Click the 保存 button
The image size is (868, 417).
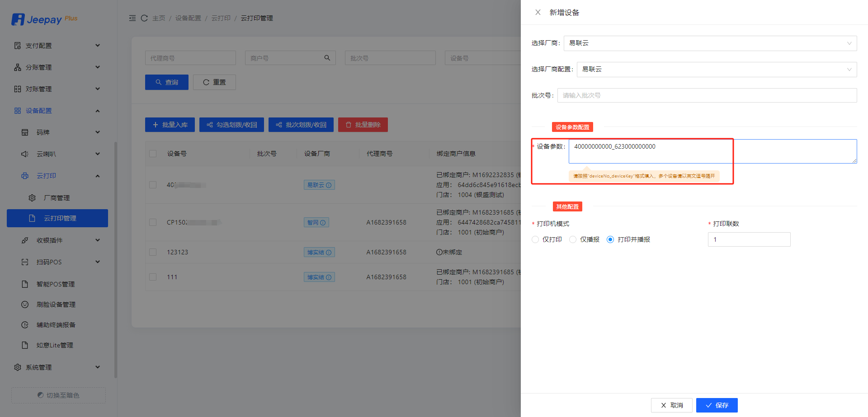tap(717, 405)
